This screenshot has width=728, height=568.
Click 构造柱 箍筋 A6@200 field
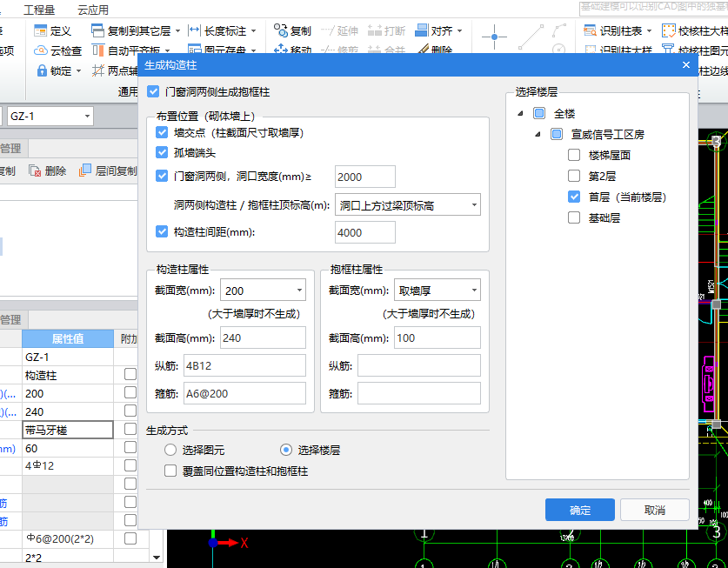point(244,393)
